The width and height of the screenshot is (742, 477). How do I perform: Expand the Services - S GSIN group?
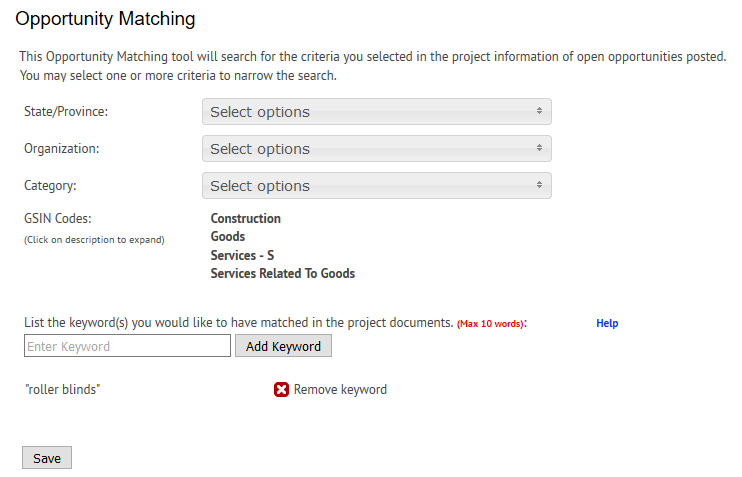point(242,256)
